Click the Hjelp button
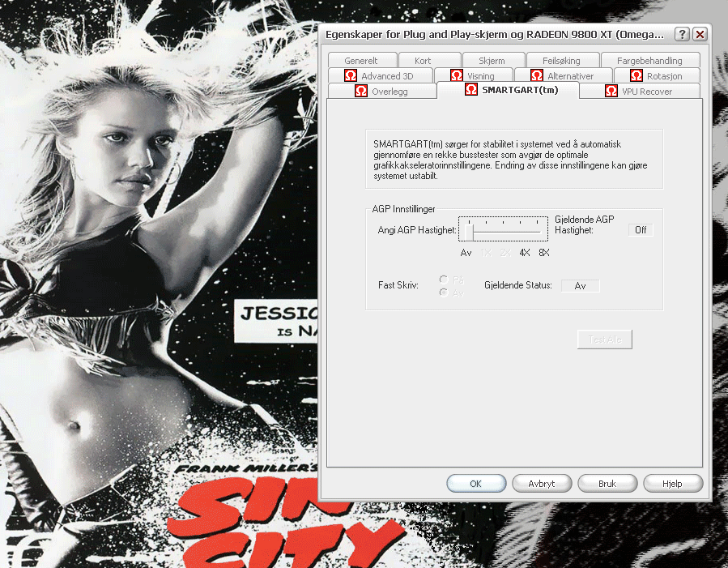Screen dimensions: 728x568 (x=673, y=484)
